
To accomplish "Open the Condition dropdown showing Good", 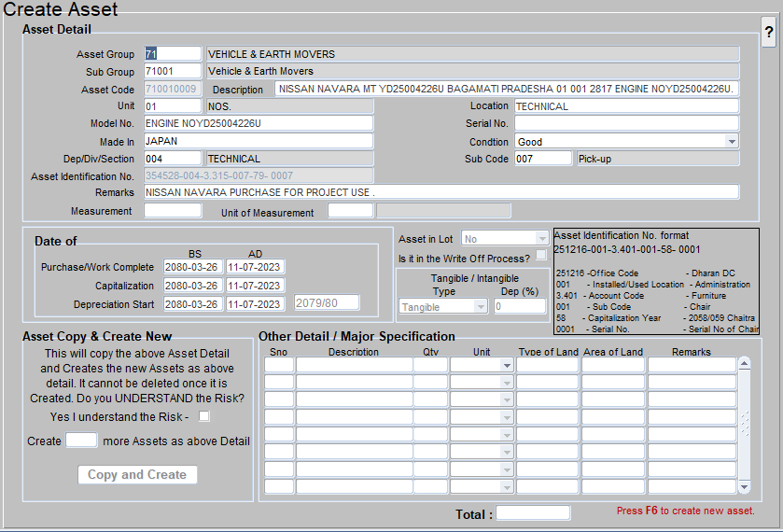I will click(x=732, y=142).
